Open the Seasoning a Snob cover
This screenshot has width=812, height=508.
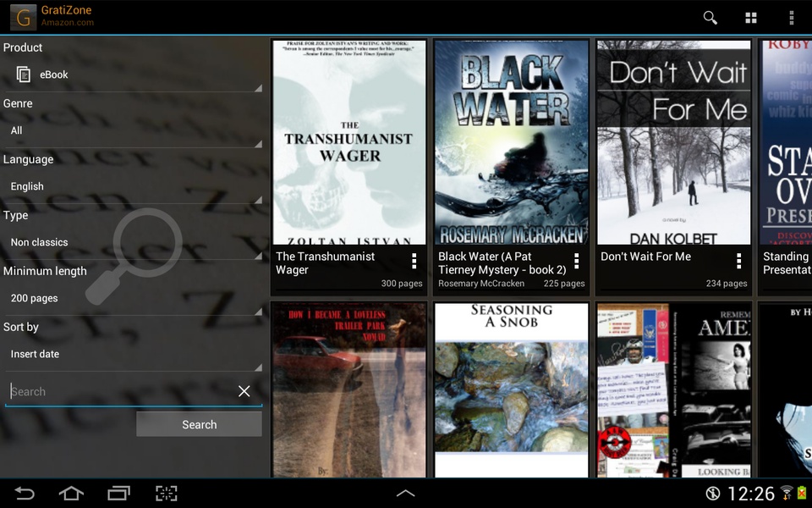512,389
